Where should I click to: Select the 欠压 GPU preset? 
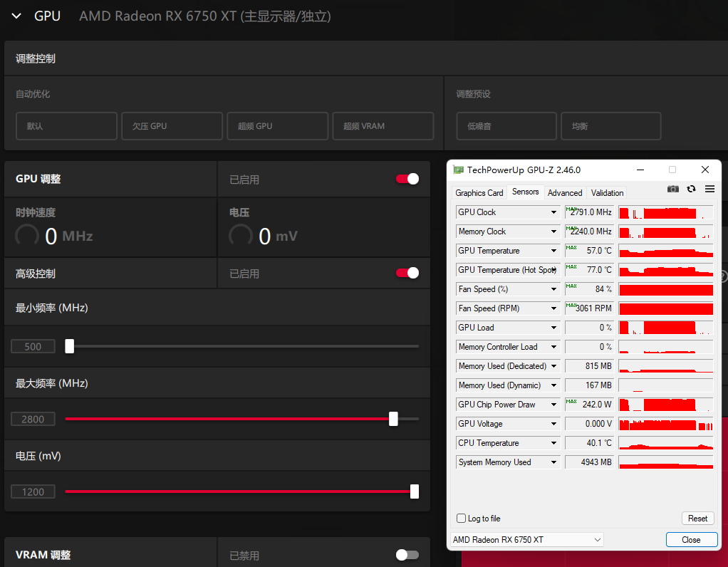point(172,126)
